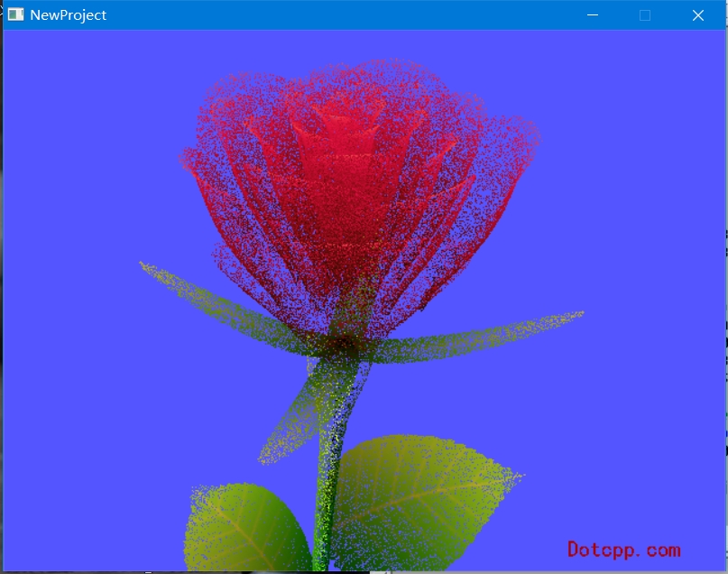Minimize the NewProject window
This screenshot has width=728, height=574.
coord(593,14)
